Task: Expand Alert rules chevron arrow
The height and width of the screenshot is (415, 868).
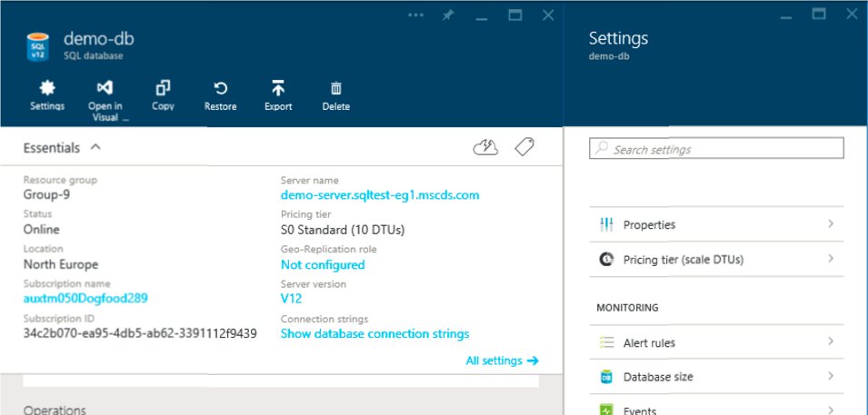Action: click(831, 341)
